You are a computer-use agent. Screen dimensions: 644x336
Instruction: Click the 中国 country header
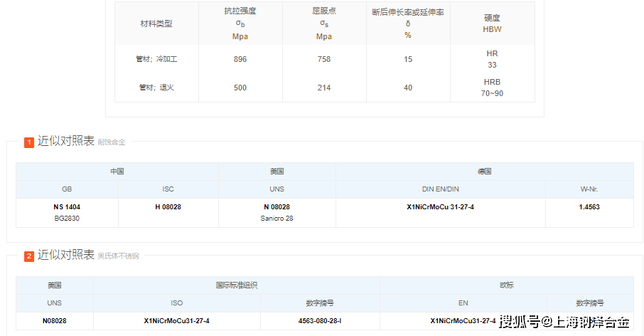click(x=117, y=172)
